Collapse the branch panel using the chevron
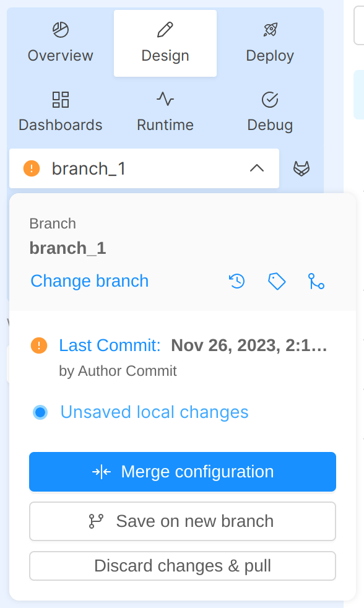The image size is (364, 608). click(257, 168)
